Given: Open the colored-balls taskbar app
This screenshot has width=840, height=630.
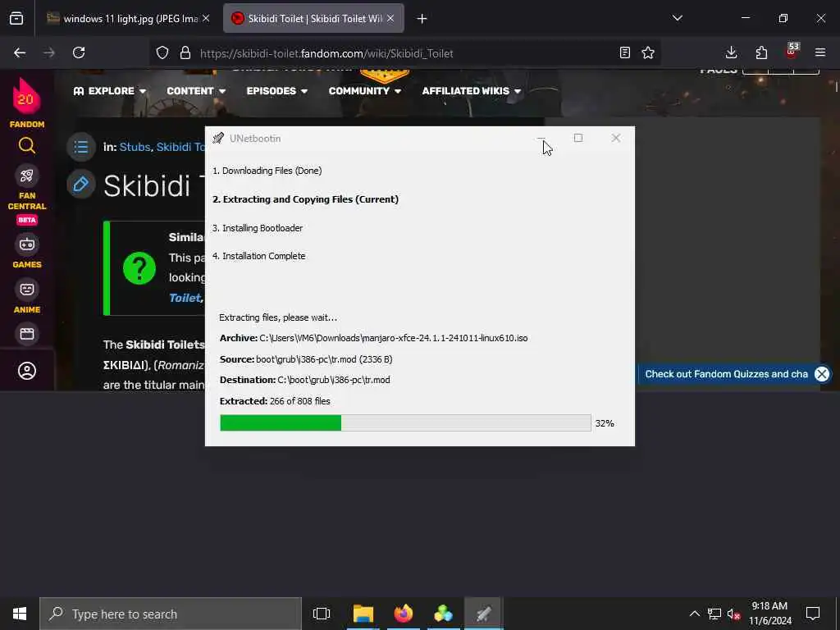Looking at the screenshot, I should (x=443, y=614).
